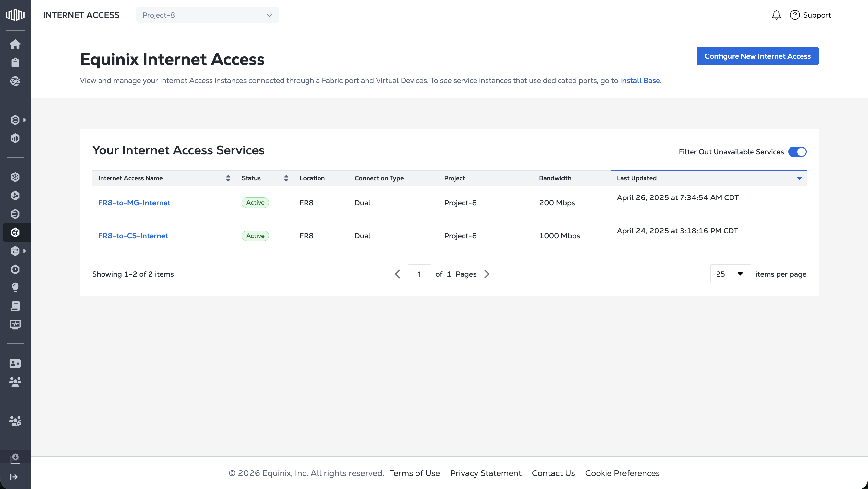Click the page number input field
868x489 pixels.
click(x=419, y=274)
